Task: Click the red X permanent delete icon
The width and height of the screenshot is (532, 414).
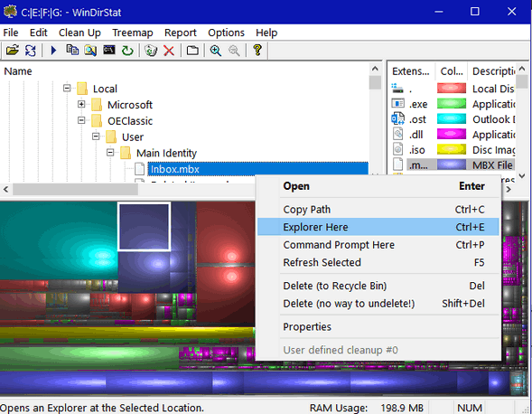Action: point(169,51)
